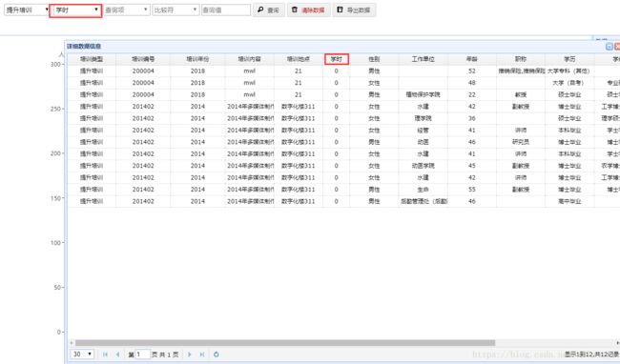Select the 副教授 cell in age 55 row
Screen dimensions: 620x364
point(521,190)
